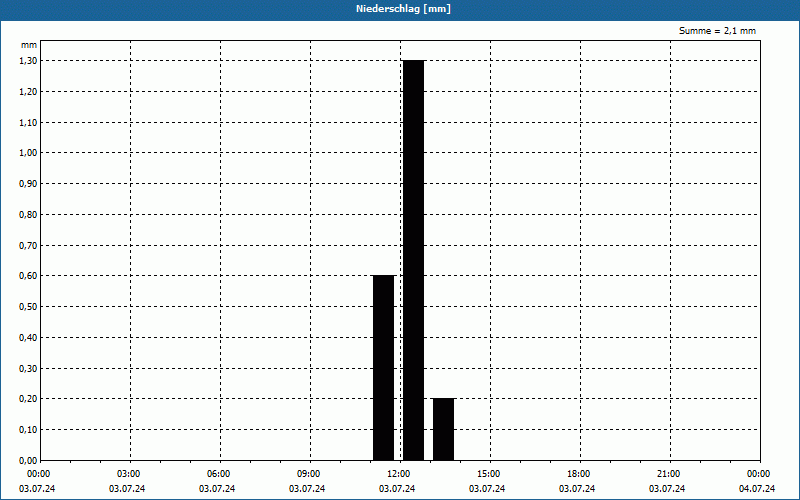Click the bar reaching 0,60 mm
The width and height of the screenshot is (800, 500).
click(x=384, y=368)
